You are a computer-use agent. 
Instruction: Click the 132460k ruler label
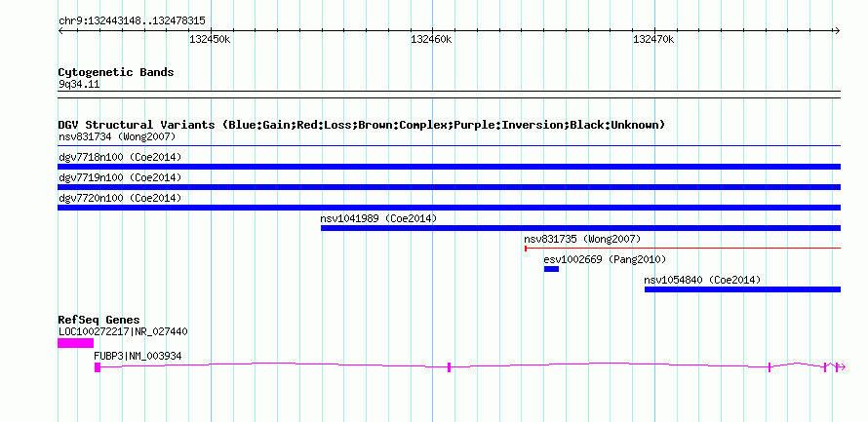click(431, 39)
